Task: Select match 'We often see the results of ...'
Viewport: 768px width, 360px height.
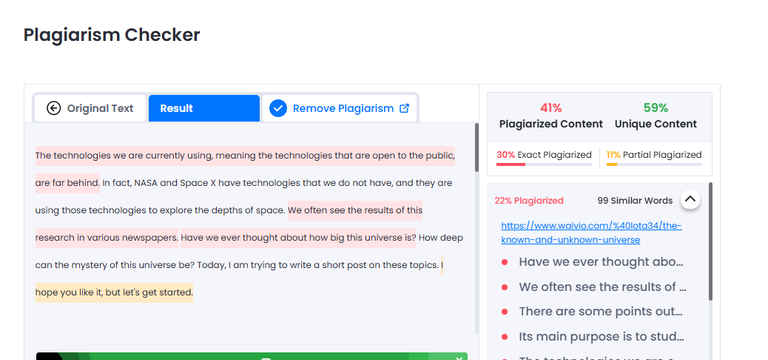Action: coord(602,287)
